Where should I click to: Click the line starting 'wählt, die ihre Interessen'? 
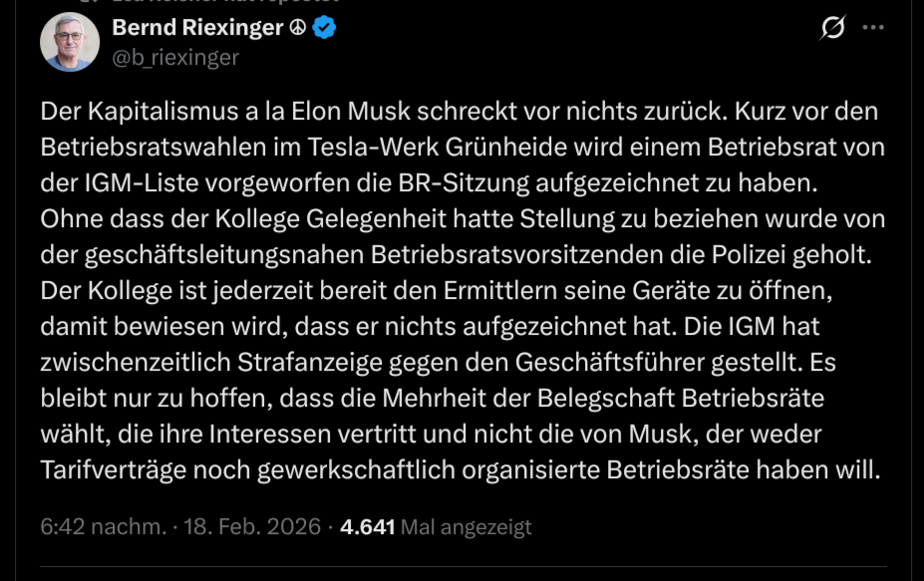pos(431,434)
